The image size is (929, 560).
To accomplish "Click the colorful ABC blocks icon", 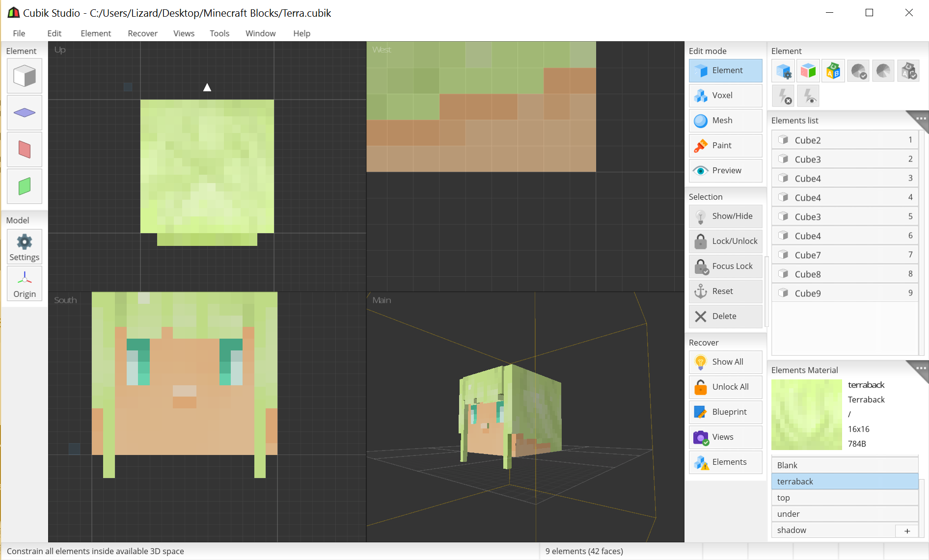I will coord(833,71).
